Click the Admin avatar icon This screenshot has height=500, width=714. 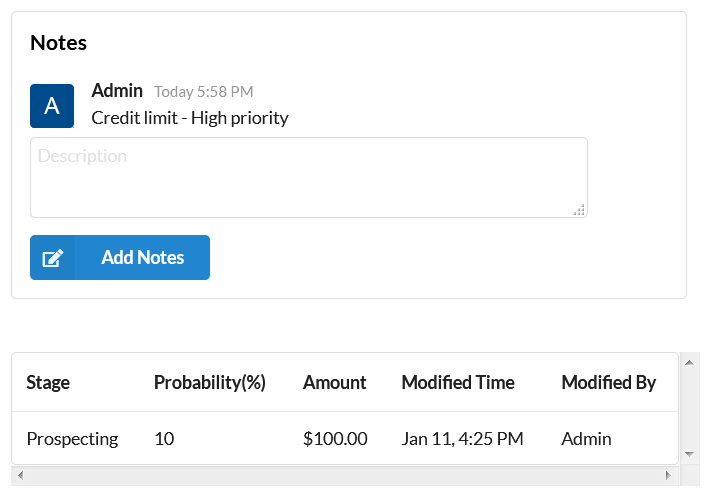tap(52, 106)
